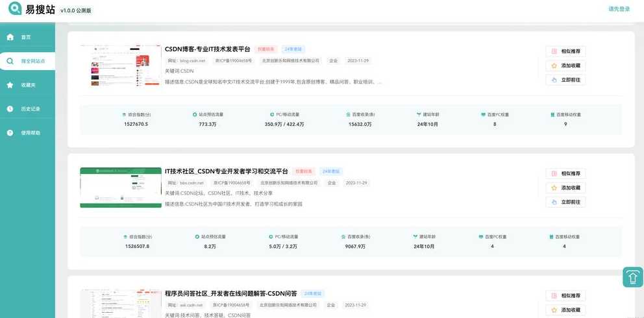Click 站点预估流量 icon in IT技术社区 stats
644x318 pixels.
click(x=197, y=237)
